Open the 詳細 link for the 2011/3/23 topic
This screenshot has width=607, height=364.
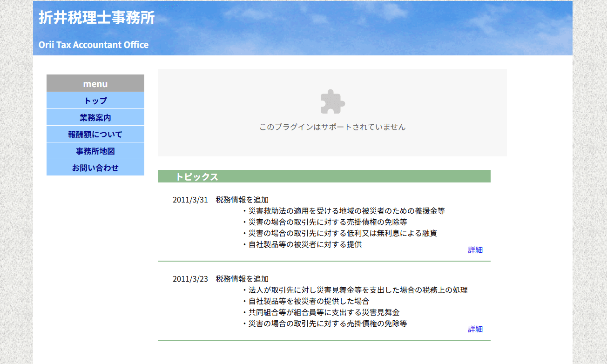coord(475,329)
